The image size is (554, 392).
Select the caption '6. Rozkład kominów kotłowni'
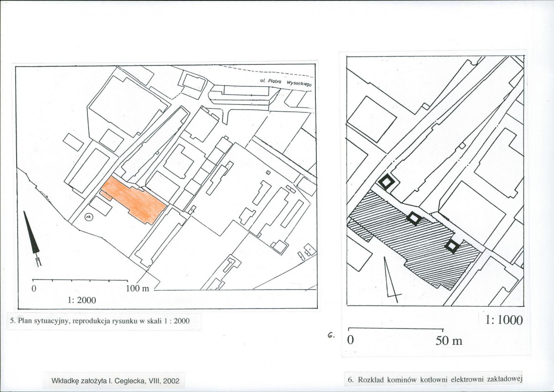click(435, 380)
